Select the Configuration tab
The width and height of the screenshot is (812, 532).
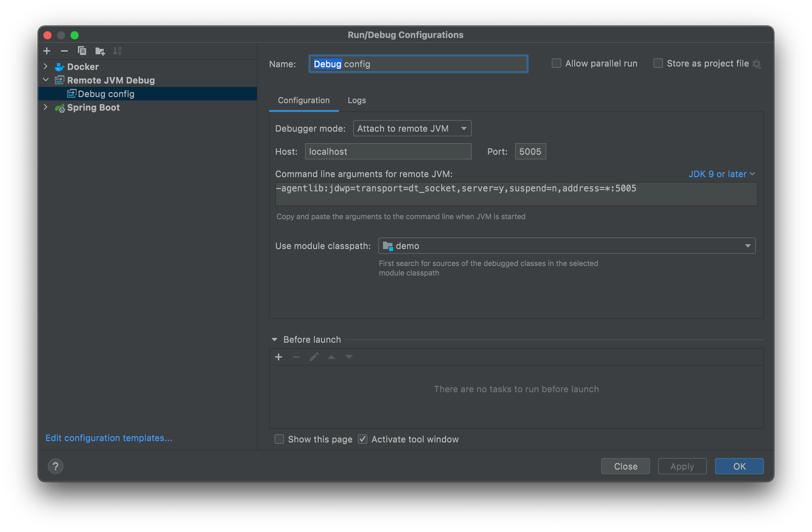304,100
